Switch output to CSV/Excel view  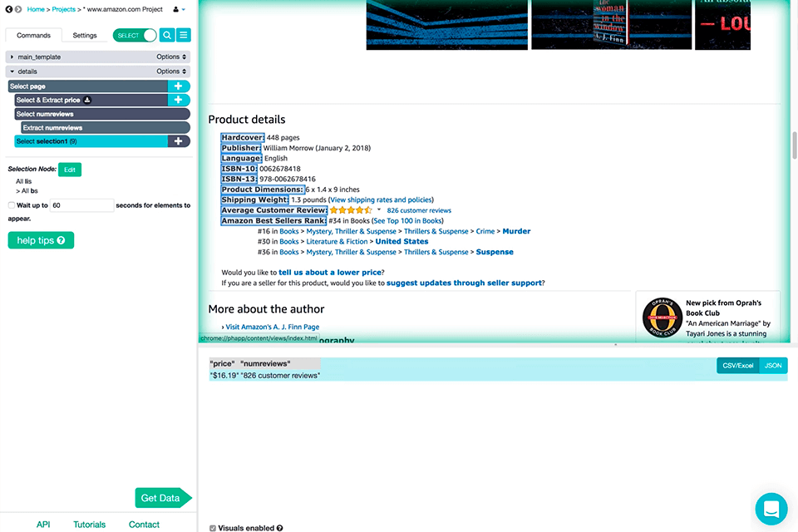click(x=738, y=366)
